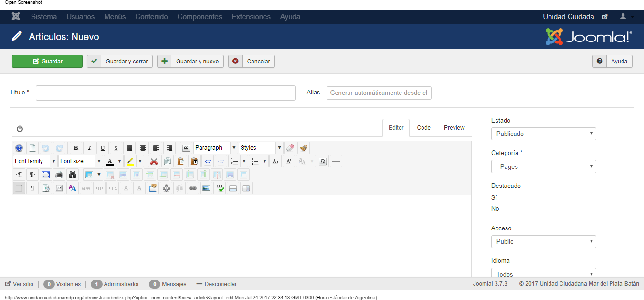Open find and replace binoculars icon
Viewport: 644px width, 300px height.
tap(73, 175)
